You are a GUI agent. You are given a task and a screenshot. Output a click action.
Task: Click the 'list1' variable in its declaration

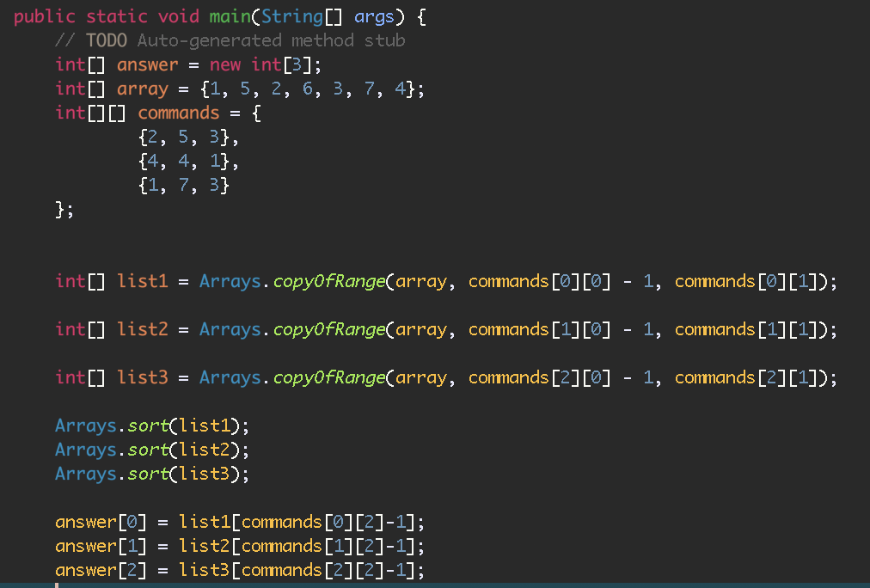click(x=143, y=281)
